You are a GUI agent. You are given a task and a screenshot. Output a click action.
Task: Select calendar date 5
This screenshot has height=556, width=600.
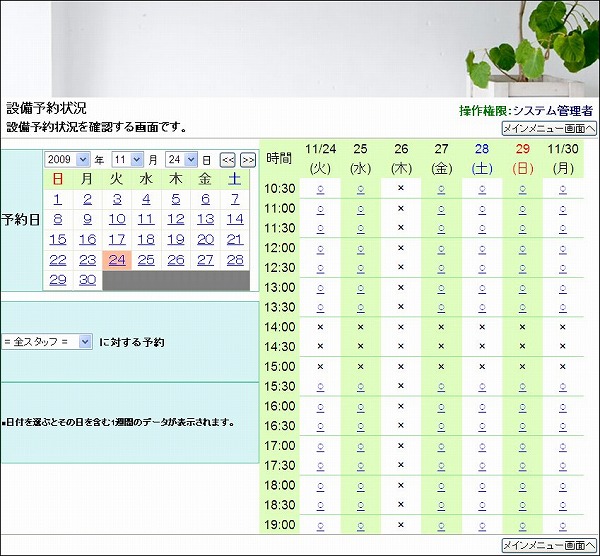[176, 199]
